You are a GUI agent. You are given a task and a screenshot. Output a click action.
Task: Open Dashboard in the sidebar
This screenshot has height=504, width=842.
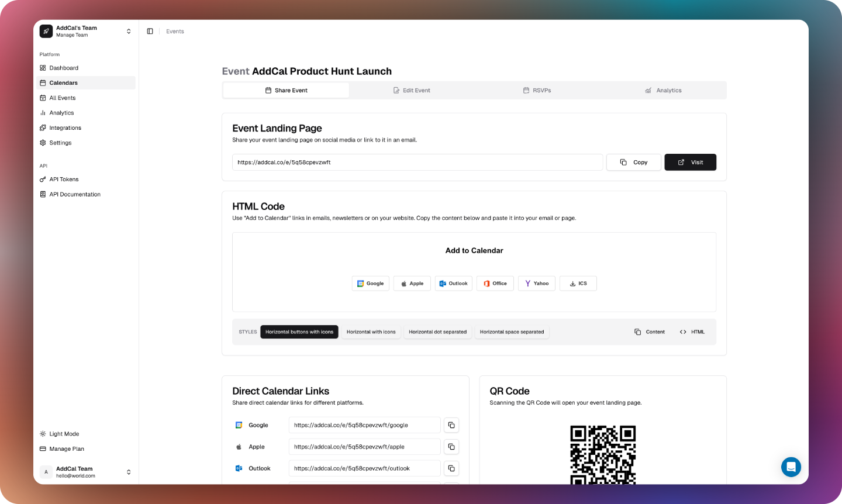coord(86,68)
